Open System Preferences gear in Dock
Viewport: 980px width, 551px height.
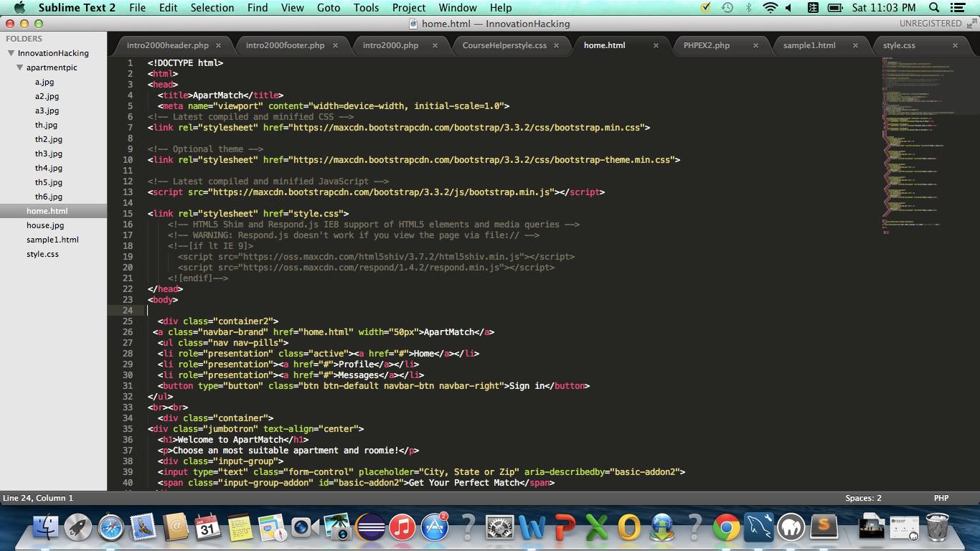click(x=499, y=528)
